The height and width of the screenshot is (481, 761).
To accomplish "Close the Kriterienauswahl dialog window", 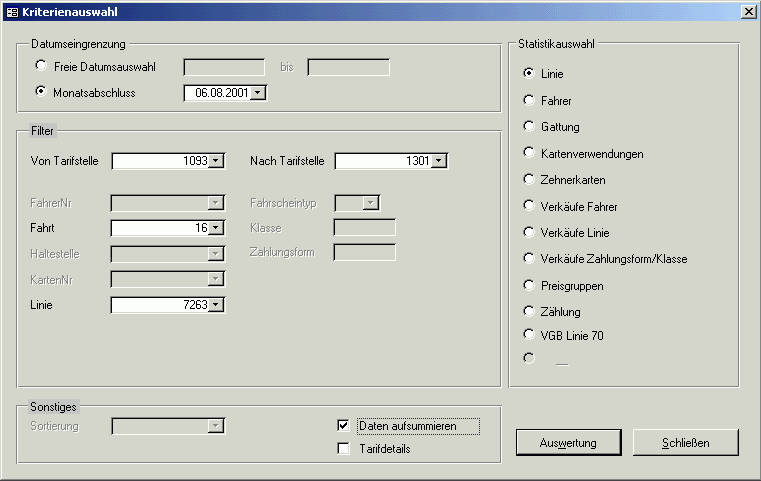I will click(748, 12).
